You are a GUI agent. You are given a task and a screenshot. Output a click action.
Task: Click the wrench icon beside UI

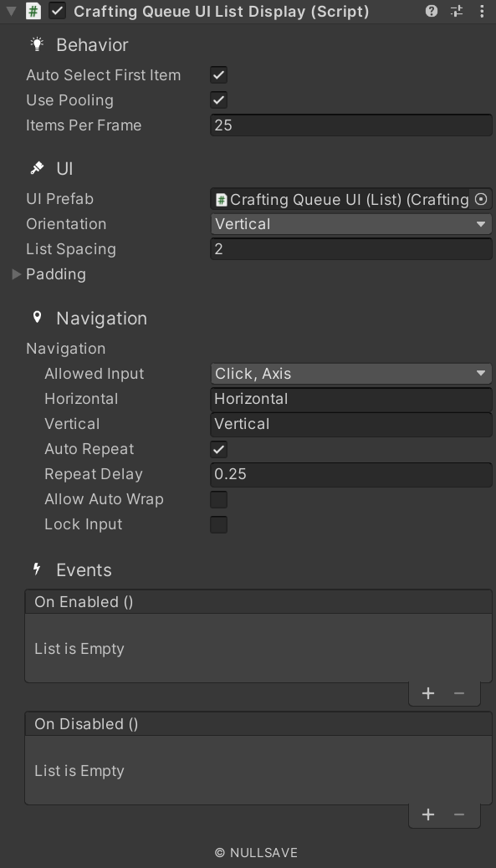tap(37, 168)
